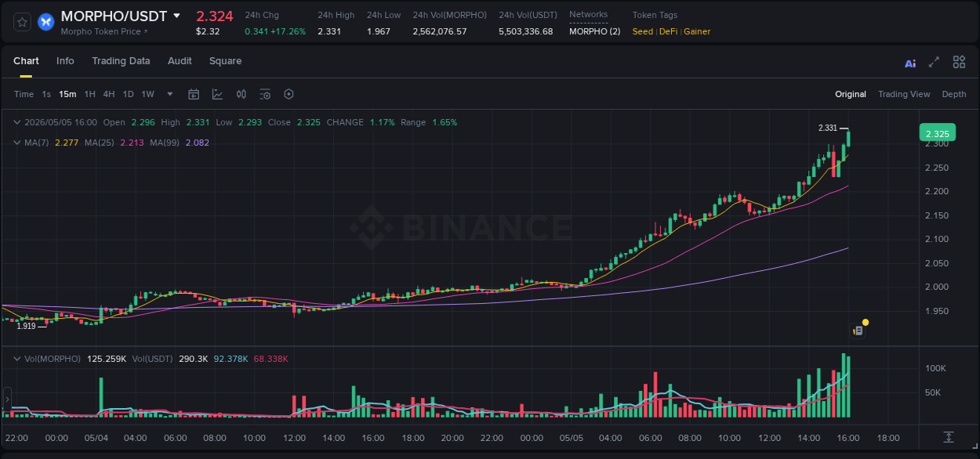Click the MA(99) indicator label
This screenshot has height=459, width=980.
click(165, 143)
